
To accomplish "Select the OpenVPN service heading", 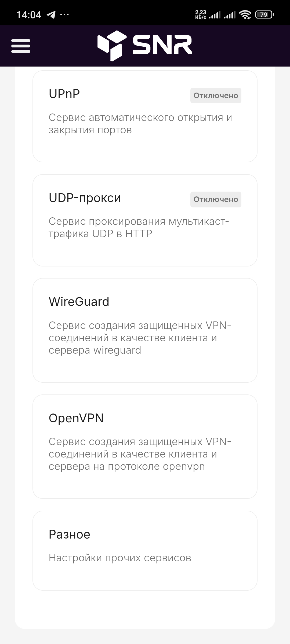I will tap(76, 418).
